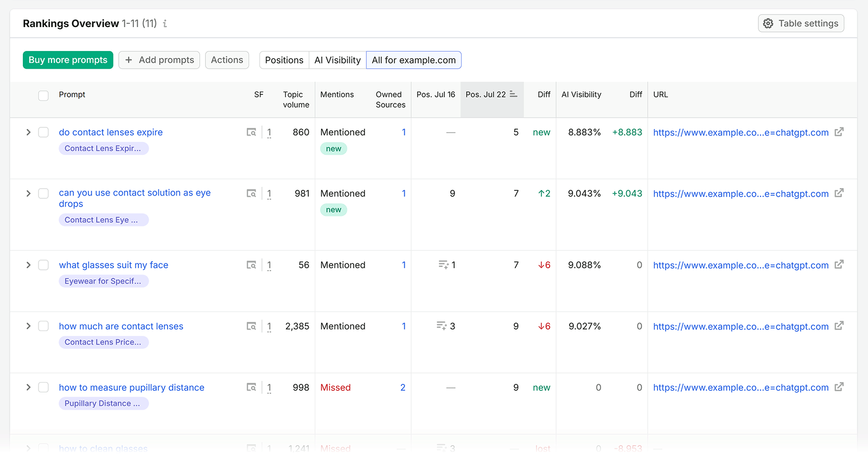Open the URL link in 'how to measure pupillary distance' row
This screenshot has width=868, height=459.
click(x=741, y=388)
